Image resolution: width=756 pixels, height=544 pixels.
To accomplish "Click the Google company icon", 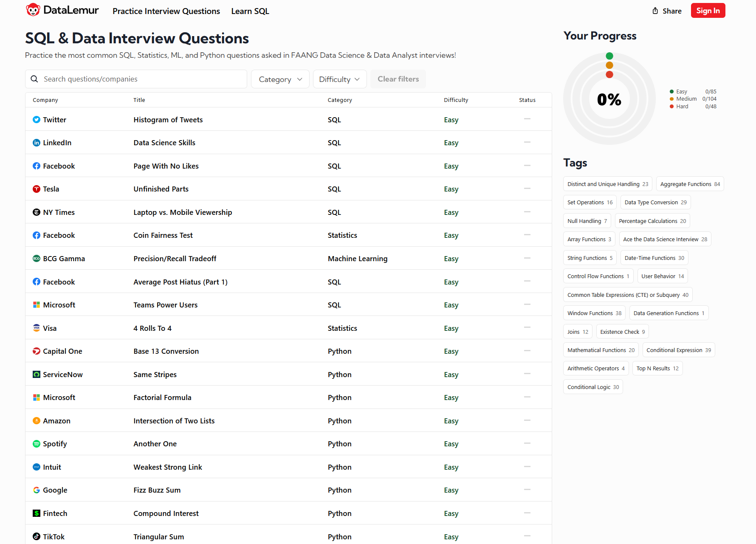I will click(37, 490).
